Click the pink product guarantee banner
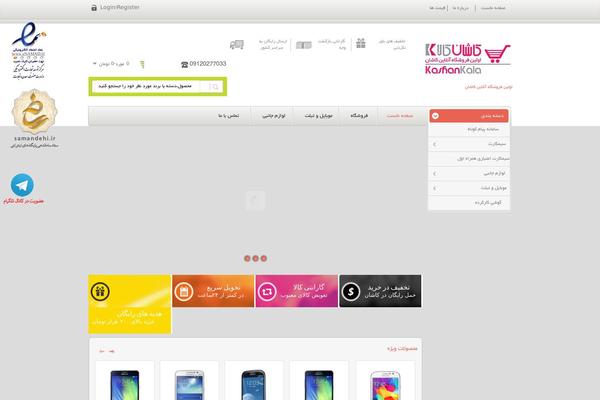600x400 pixels. 297,291
